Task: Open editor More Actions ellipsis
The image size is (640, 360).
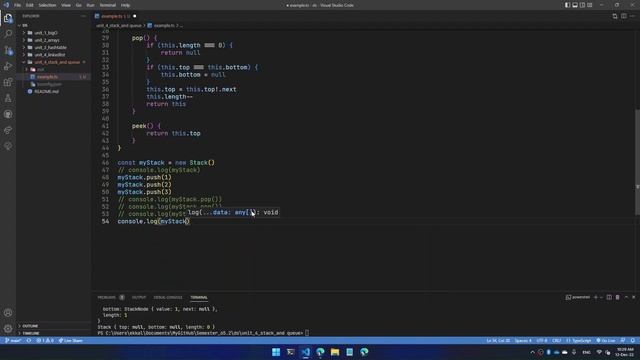Action: tap(632, 16)
